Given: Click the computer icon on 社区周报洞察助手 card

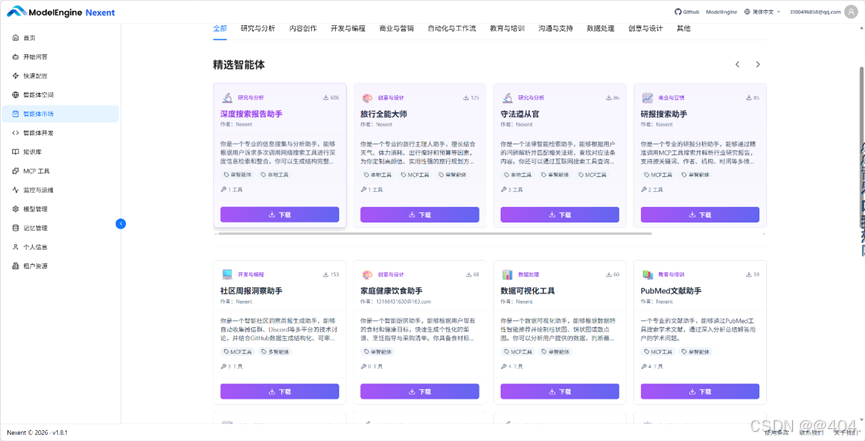Looking at the screenshot, I should click(227, 274).
